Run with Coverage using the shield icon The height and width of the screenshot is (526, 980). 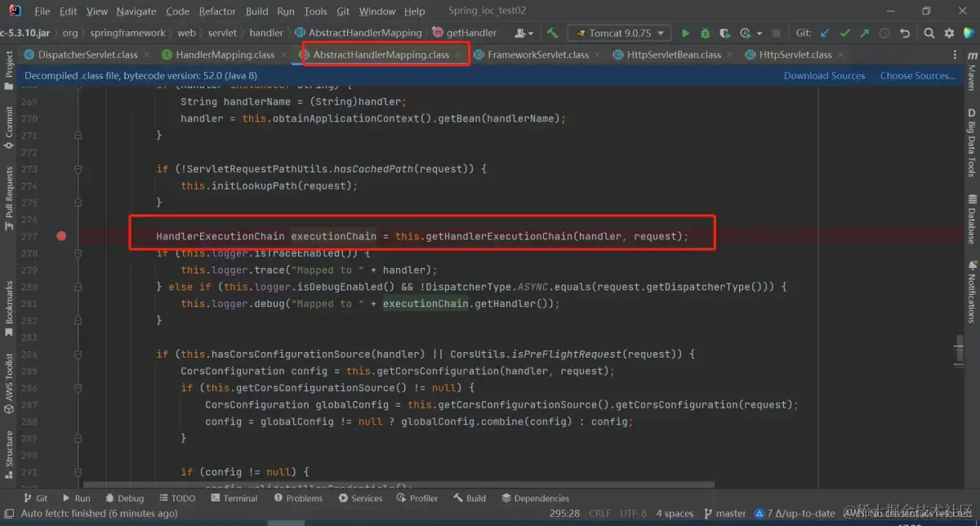(724, 33)
